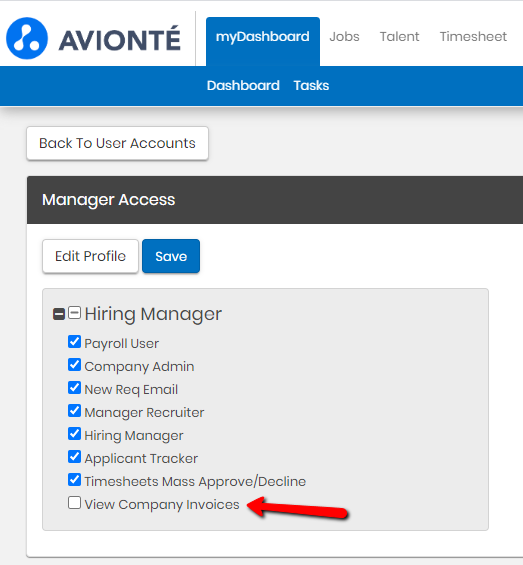Uncheck the Payroll User checkbox

74,342
